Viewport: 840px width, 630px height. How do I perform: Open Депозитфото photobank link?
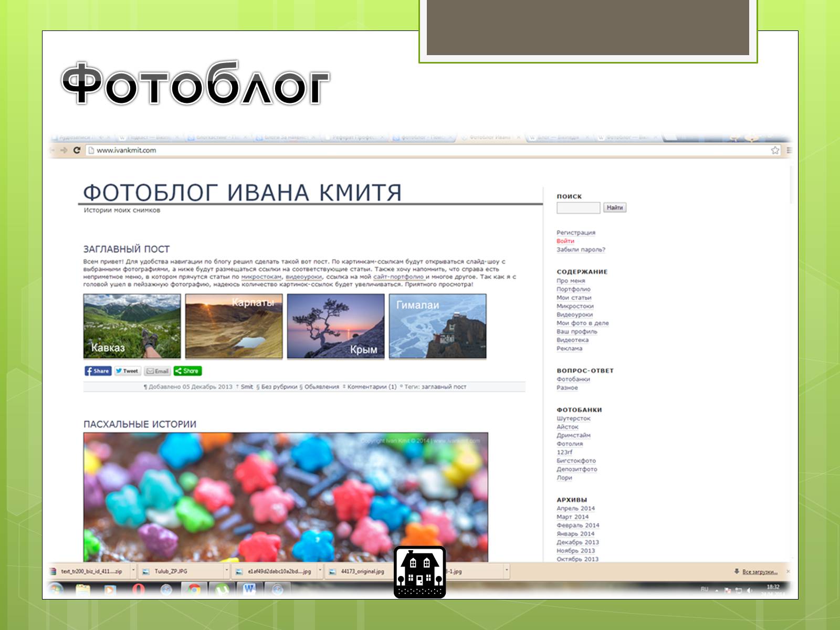tap(576, 469)
